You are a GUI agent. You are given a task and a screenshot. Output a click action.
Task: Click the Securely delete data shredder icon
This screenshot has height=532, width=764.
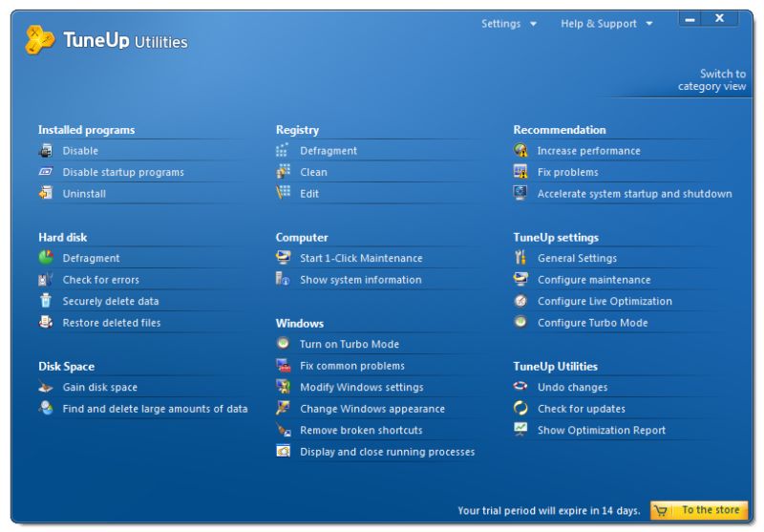click(x=45, y=300)
